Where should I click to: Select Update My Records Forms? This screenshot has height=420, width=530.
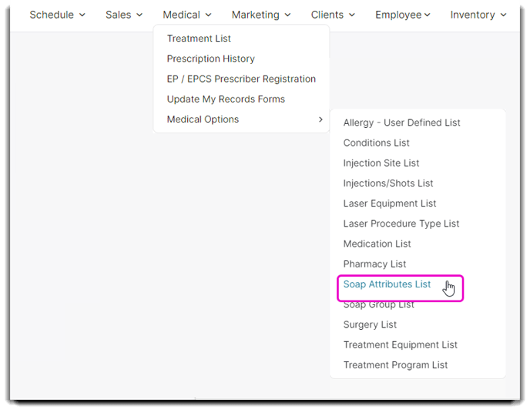point(226,99)
